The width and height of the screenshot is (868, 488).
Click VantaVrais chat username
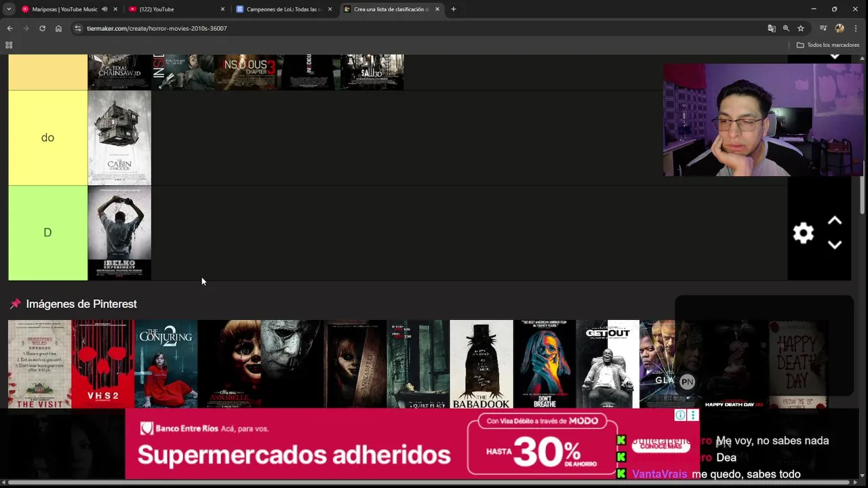pyautogui.click(x=660, y=474)
